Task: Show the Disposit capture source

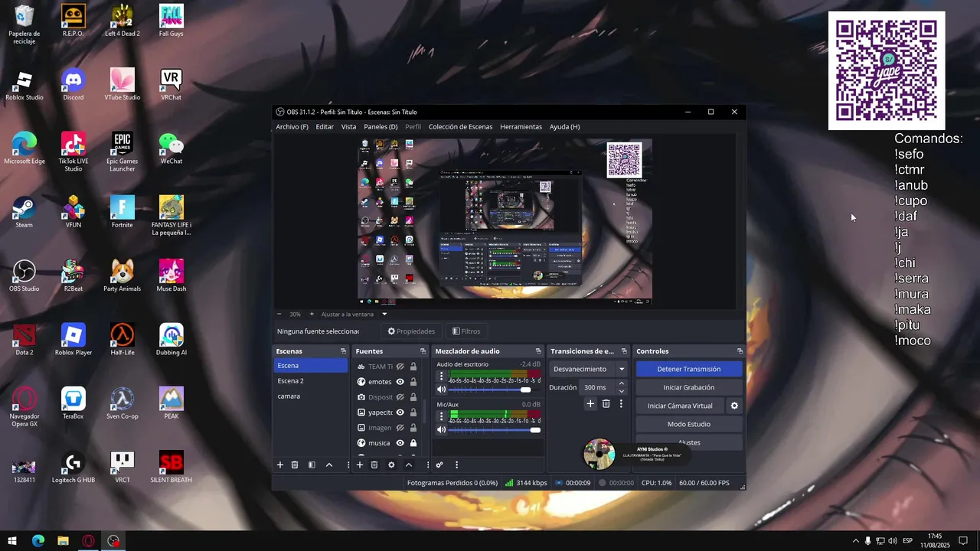Action: (x=400, y=397)
